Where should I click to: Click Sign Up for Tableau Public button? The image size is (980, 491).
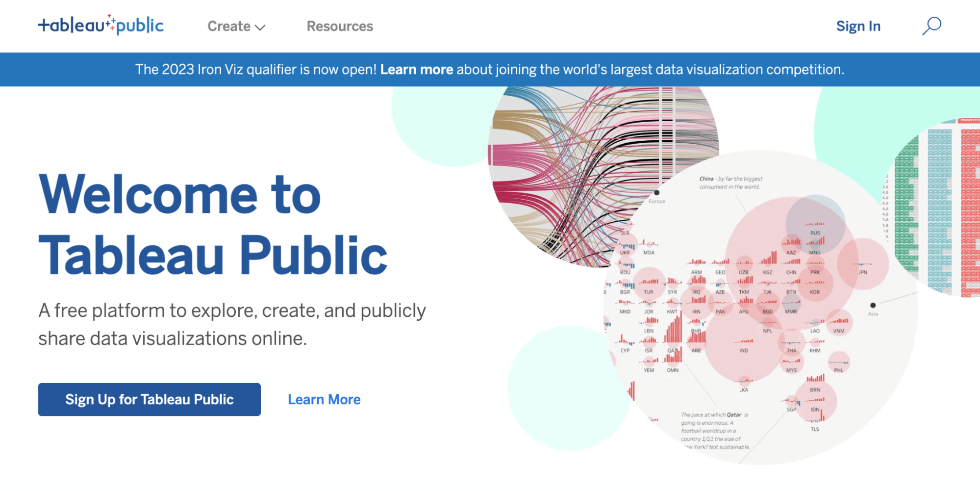pos(150,399)
